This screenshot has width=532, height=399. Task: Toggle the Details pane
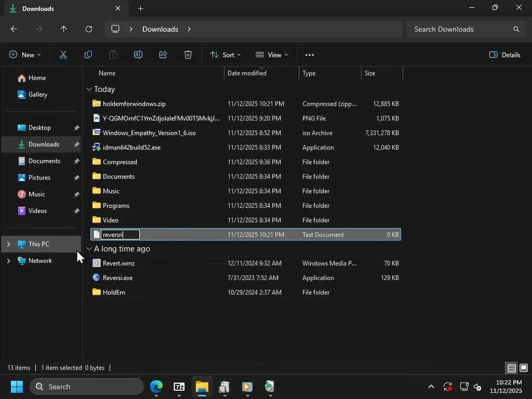pos(504,55)
